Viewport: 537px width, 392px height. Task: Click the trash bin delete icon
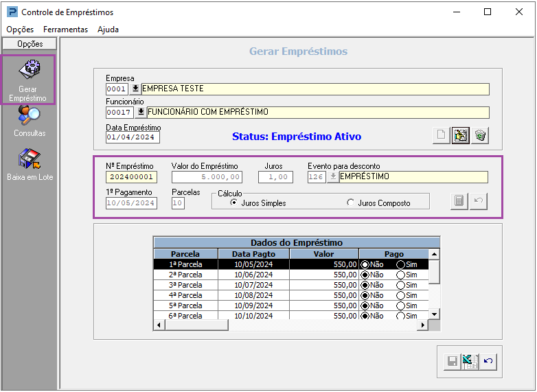click(480, 135)
